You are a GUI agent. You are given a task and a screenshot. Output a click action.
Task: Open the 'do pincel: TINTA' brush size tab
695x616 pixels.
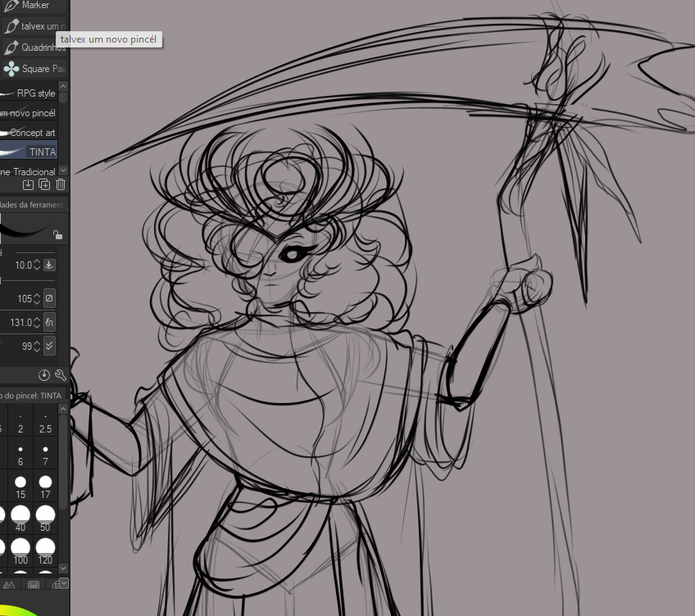point(32,396)
